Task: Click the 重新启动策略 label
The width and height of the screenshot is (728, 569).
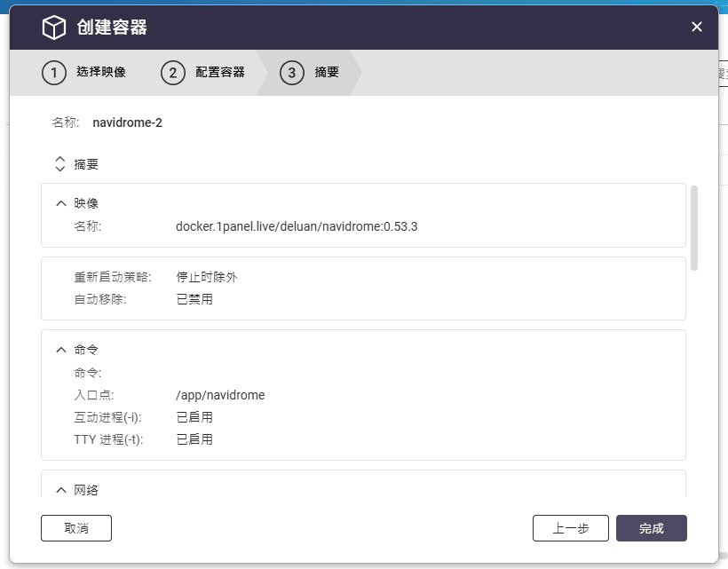Action: click(x=113, y=277)
